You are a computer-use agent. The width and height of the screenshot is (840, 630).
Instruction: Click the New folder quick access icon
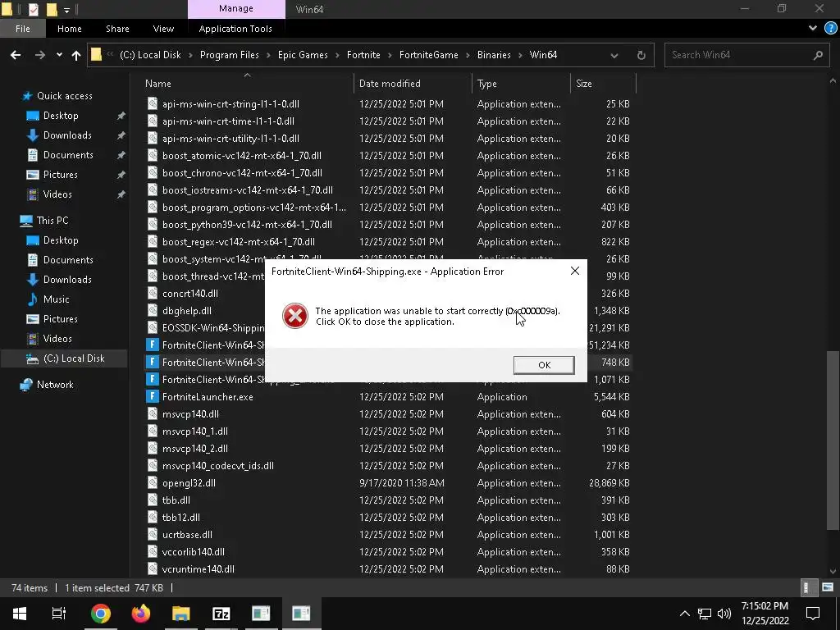(52, 10)
